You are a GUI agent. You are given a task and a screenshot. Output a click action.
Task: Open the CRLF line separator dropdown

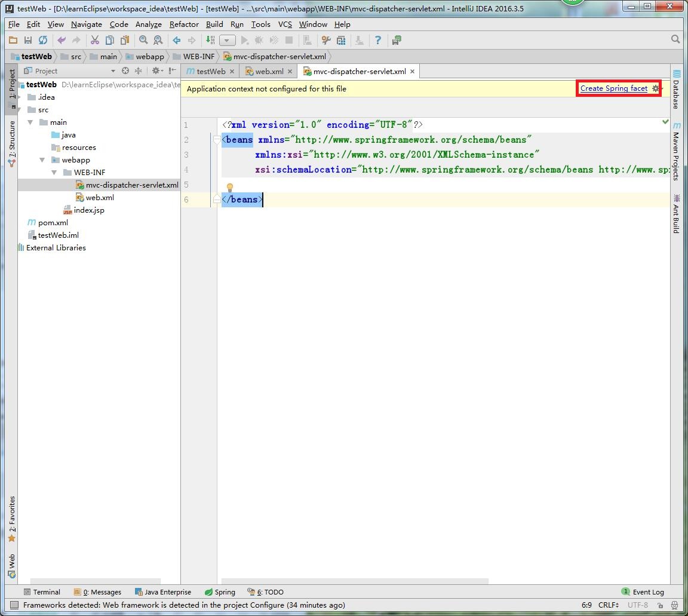[x=609, y=605]
